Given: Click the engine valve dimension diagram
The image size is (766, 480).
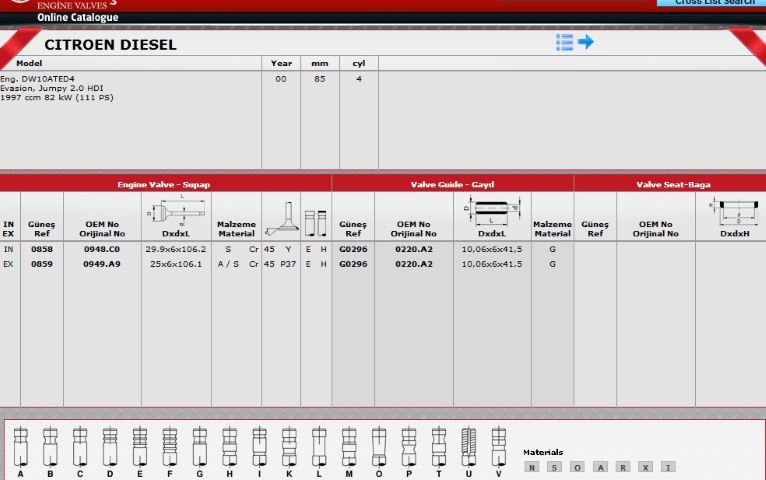Looking at the screenshot, I should click(x=176, y=210).
